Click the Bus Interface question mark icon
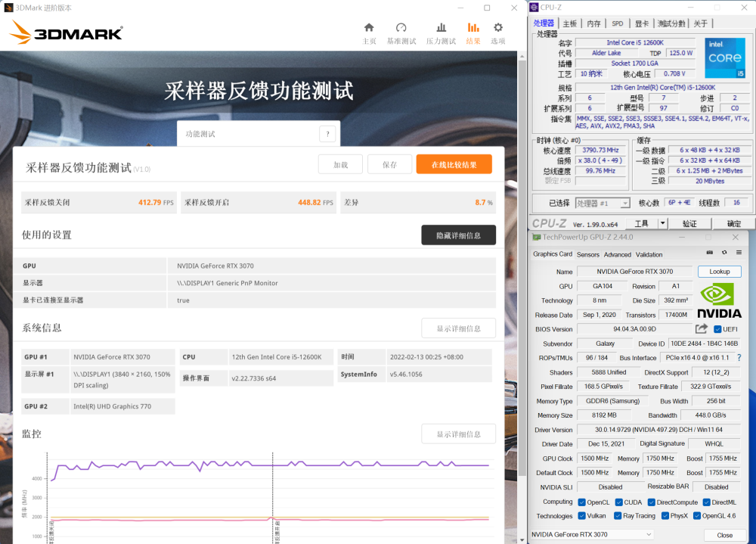 pos(739,358)
